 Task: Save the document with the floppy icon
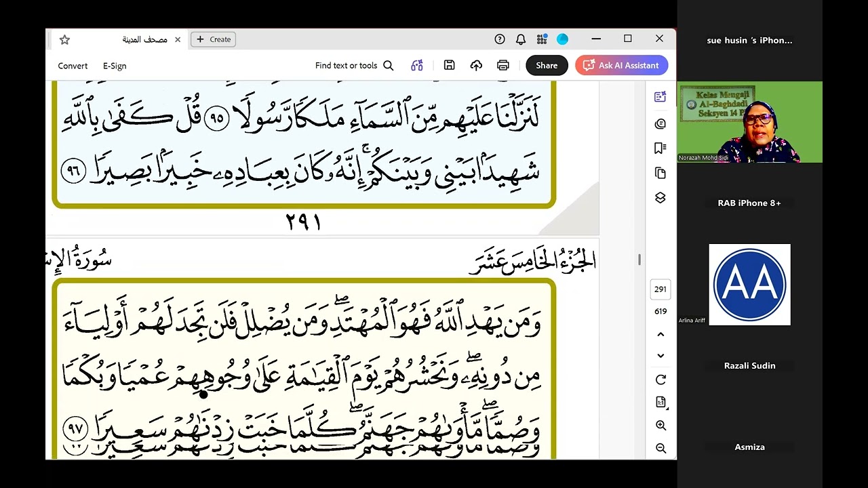point(449,66)
